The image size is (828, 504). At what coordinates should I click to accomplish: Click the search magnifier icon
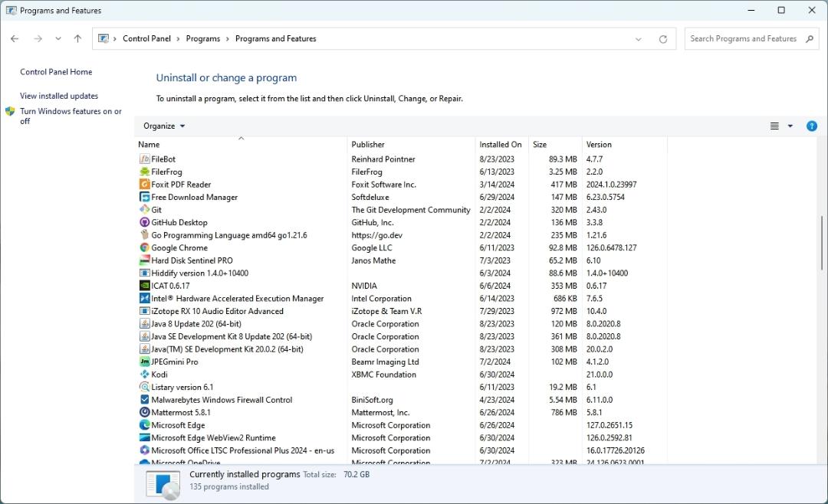click(810, 38)
